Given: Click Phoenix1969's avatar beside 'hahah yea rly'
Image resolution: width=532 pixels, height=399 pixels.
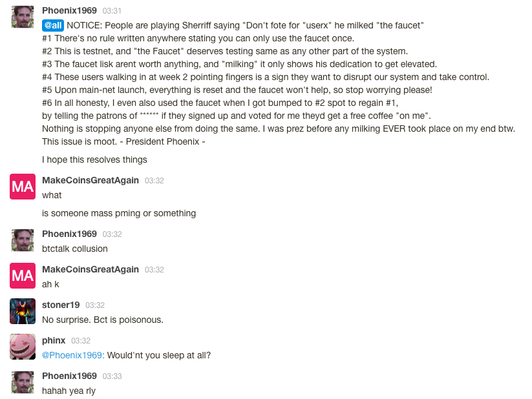Looking at the screenshot, I should (x=23, y=382).
